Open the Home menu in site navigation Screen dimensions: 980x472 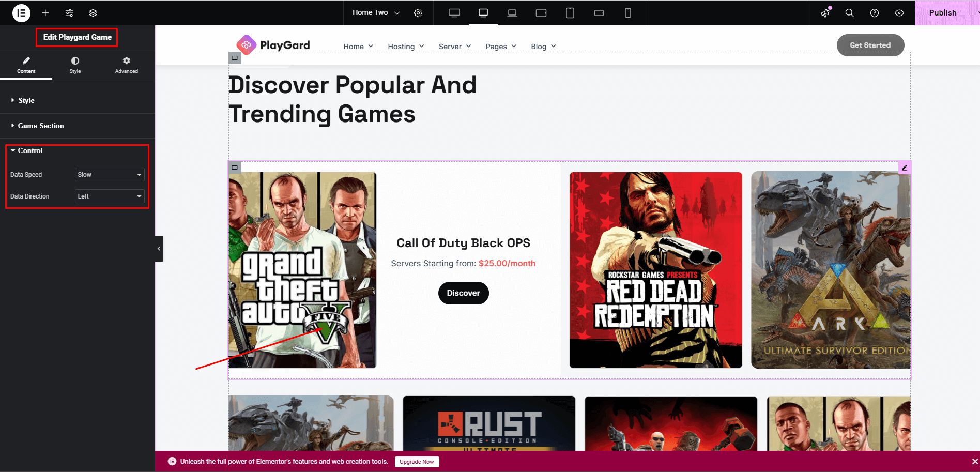coord(358,47)
